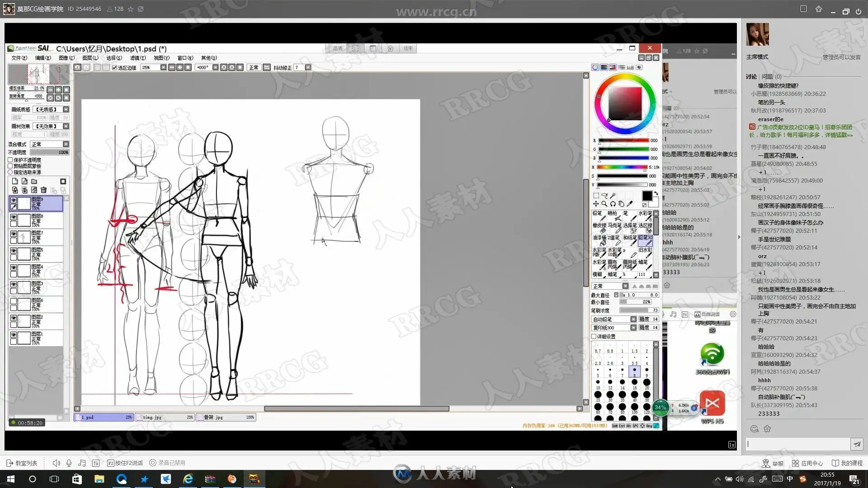Open the 自动铅笔 brush shape dropdown
Image resolution: width=868 pixels, height=488 pixels.
coord(633,319)
